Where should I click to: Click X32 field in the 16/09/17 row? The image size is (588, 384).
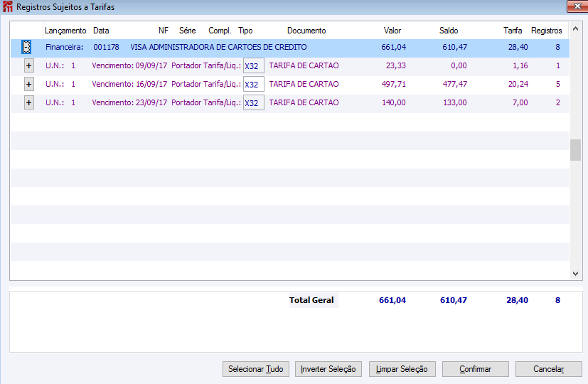point(254,84)
